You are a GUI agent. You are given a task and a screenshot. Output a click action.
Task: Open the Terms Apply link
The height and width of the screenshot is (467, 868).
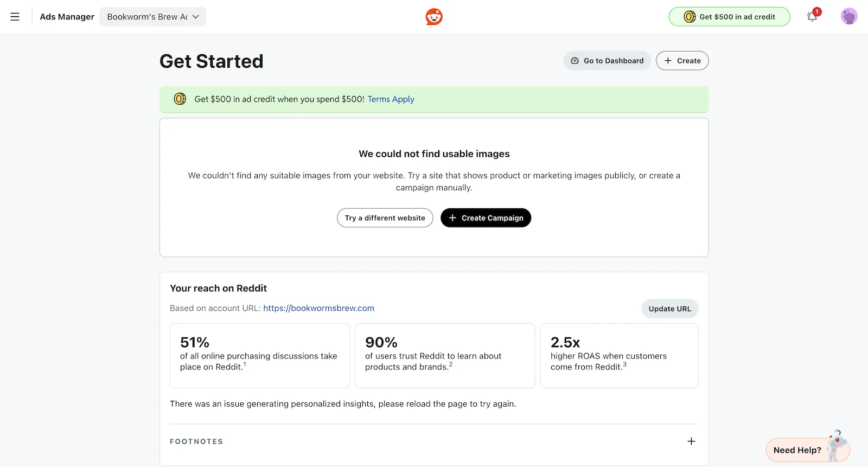(x=391, y=99)
